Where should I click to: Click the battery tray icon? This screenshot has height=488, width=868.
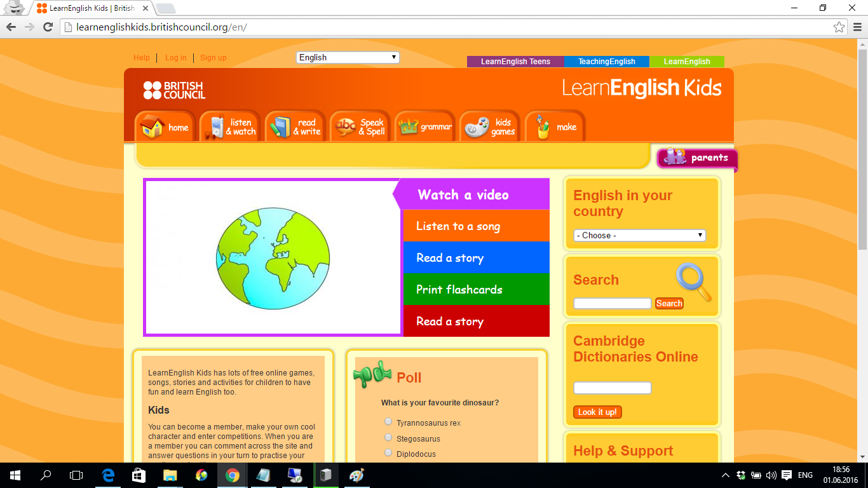756,475
